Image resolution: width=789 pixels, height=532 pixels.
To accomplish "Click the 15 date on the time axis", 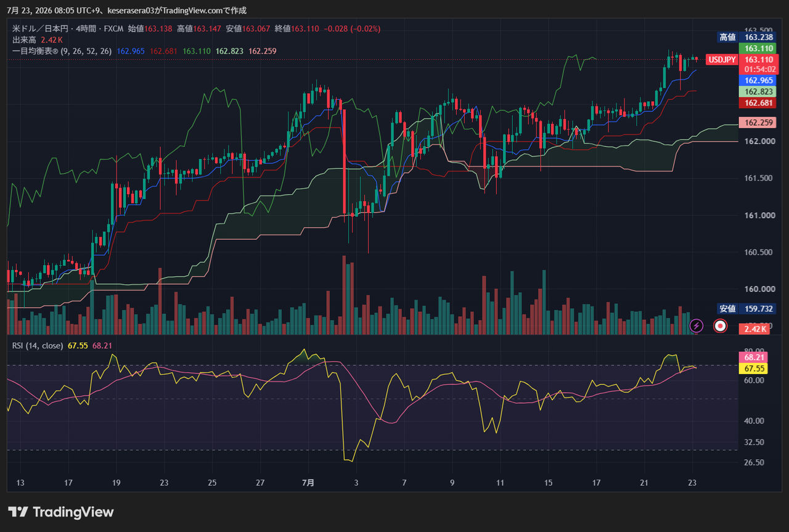I will coord(548,483).
